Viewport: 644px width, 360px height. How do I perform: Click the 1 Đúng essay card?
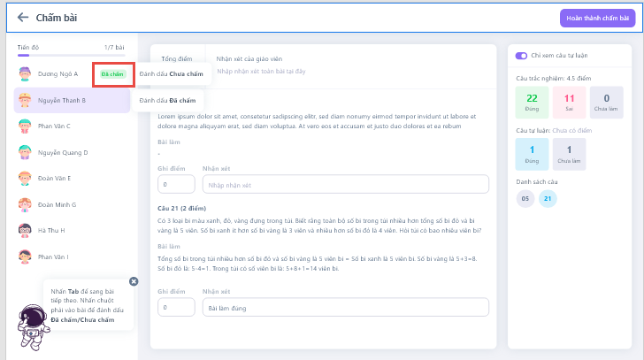pyautogui.click(x=532, y=154)
